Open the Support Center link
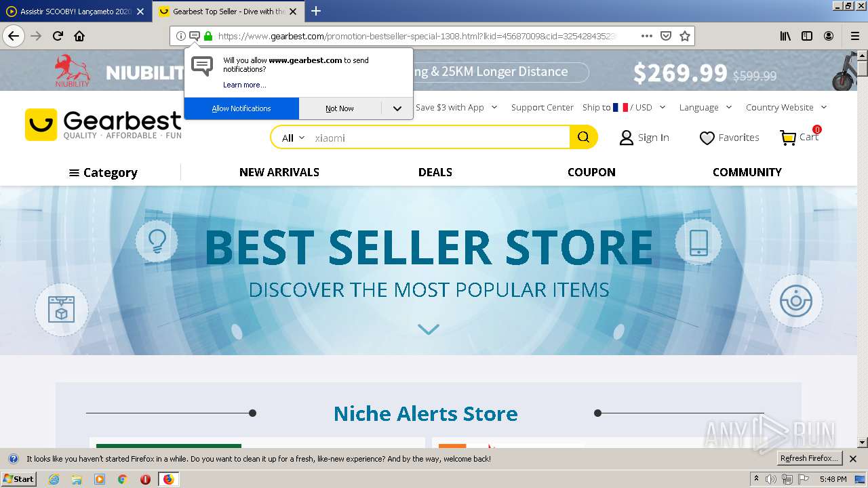Screen dimensions: 868x488 pos(542,107)
